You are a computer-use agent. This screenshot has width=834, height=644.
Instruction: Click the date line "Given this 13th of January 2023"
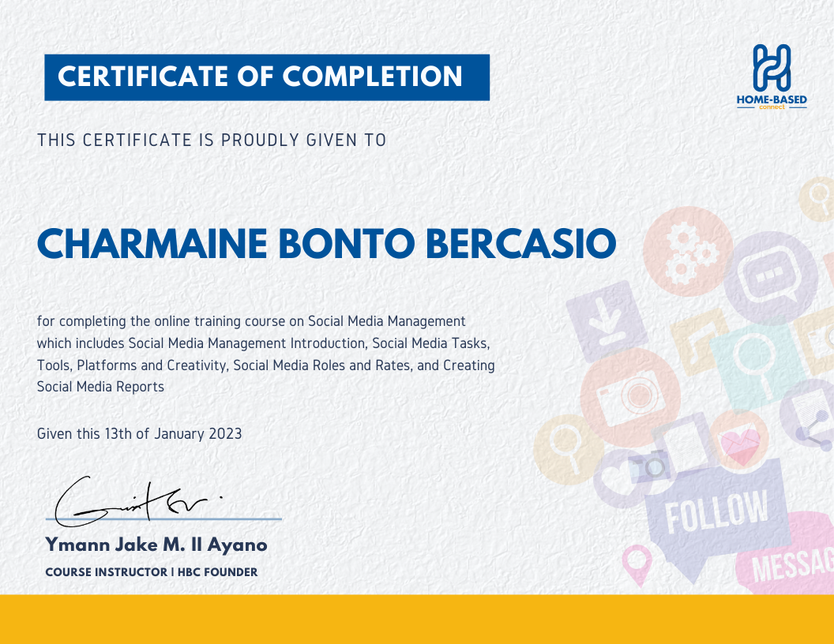(139, 433)
